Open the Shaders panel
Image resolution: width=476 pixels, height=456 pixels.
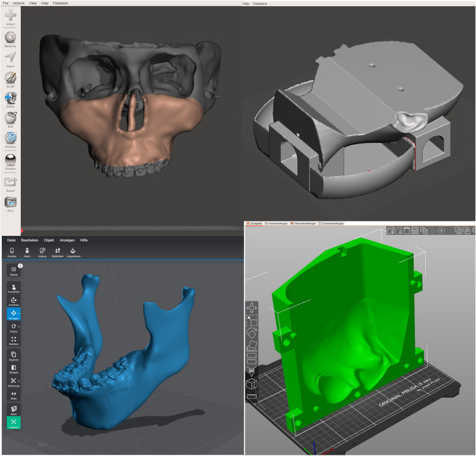coord(10,160)
